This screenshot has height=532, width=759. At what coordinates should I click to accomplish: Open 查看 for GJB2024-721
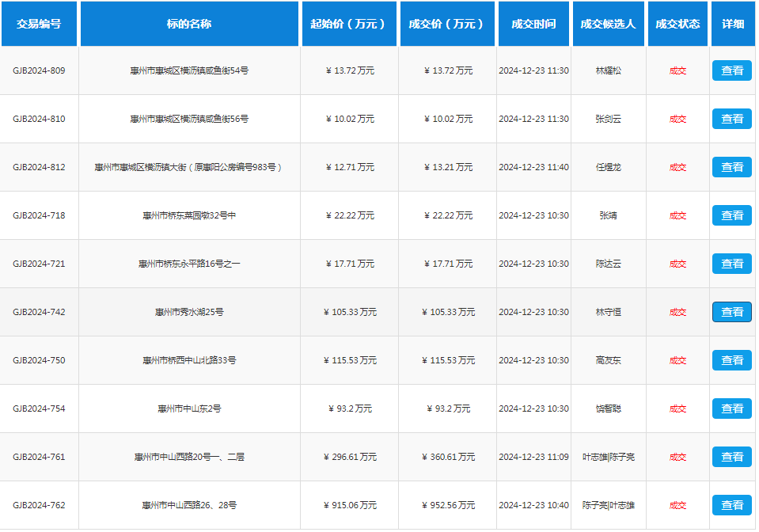click(731, 264)
